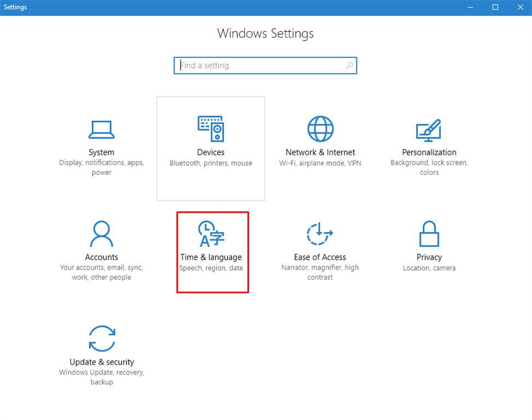
Task: Open the Time & language clock icon
Action: tap(211, 234)
